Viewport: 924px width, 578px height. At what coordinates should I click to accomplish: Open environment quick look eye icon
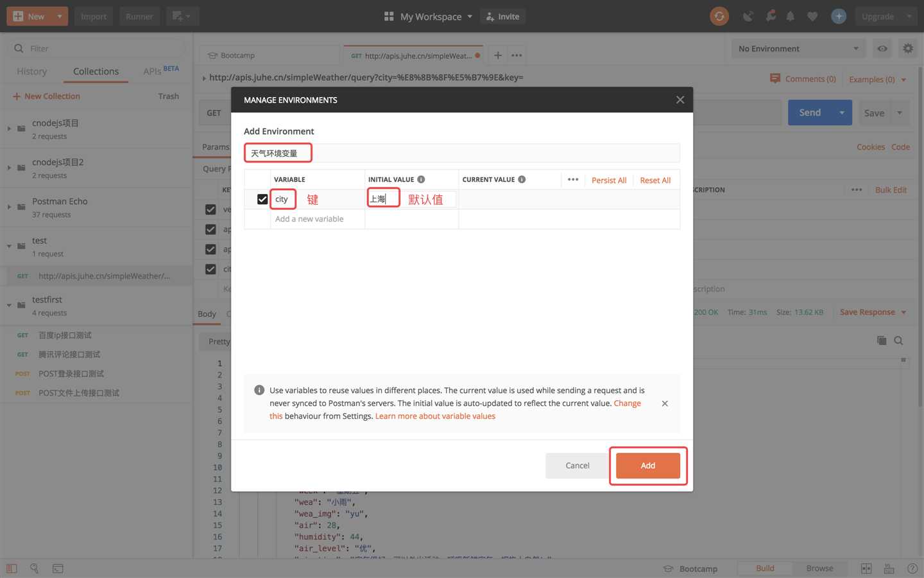click(882, 49)
